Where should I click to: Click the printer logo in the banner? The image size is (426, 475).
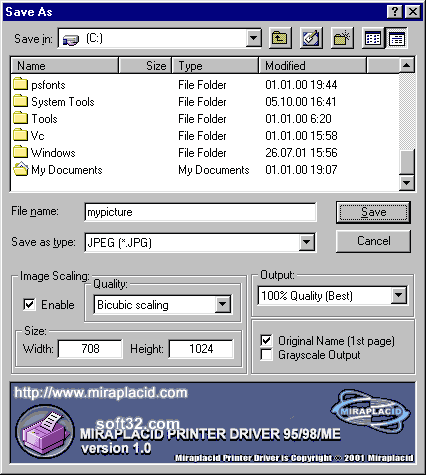click(x=45, y=432)
